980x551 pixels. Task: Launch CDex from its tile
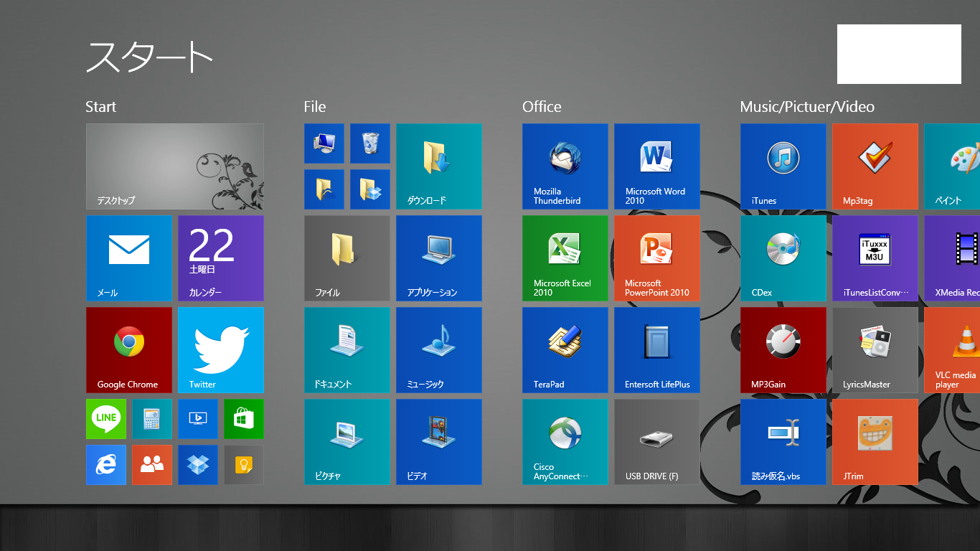(783, 258)
